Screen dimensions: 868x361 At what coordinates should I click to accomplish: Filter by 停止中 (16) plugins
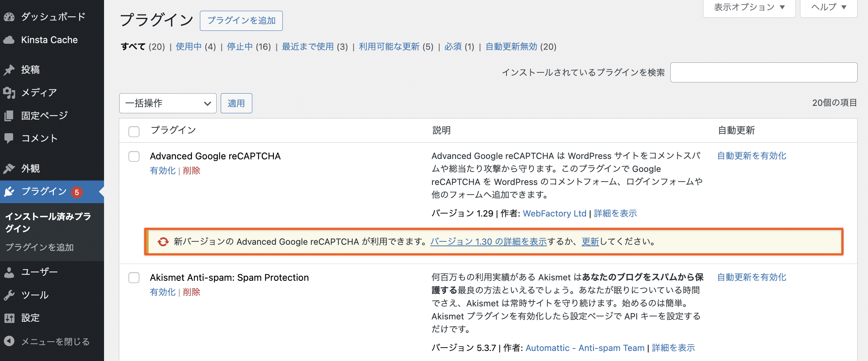point(249,47)
